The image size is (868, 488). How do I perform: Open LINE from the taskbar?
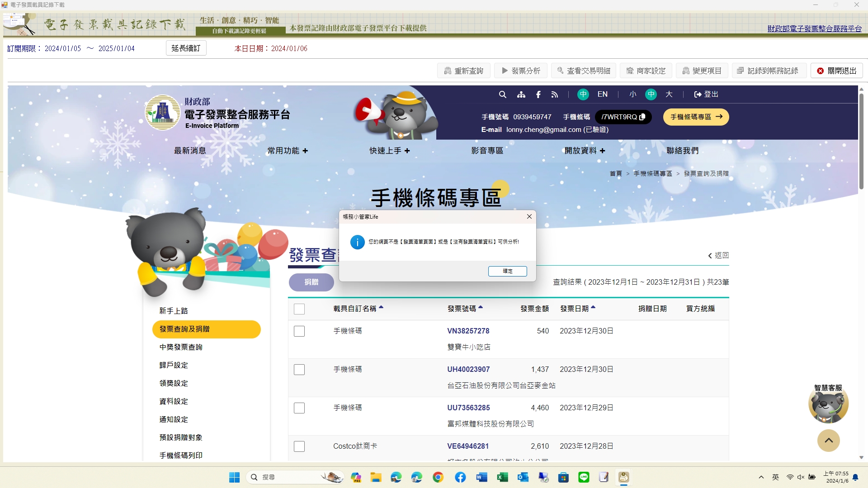(x=584, y=477)
